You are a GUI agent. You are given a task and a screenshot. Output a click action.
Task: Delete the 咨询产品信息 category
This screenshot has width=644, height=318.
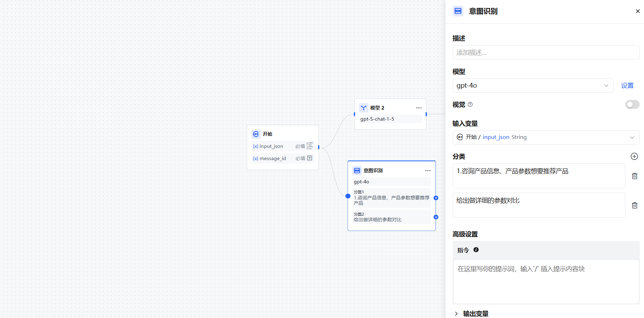click(x=634, y=176)
